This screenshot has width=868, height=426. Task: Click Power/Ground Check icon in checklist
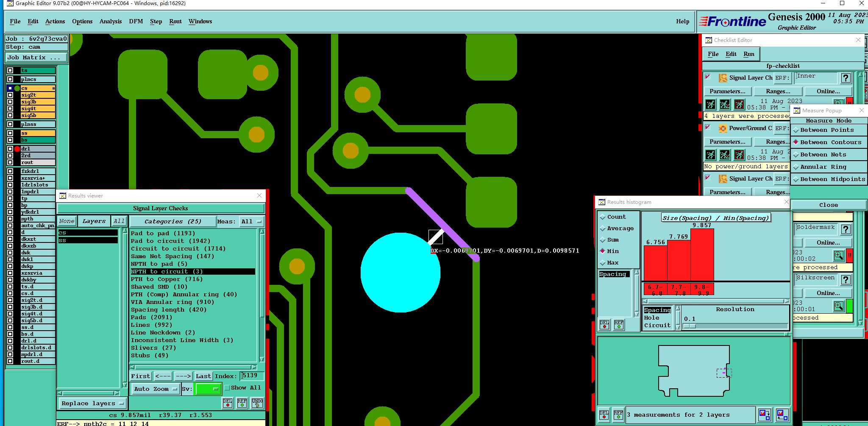click(723, 128)
